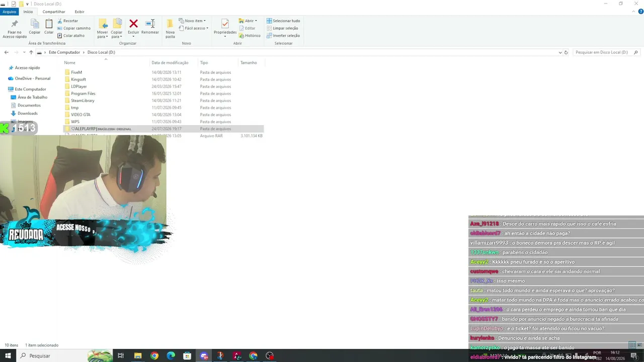Open Microsoft Store from the taskbar

(187, 356)
